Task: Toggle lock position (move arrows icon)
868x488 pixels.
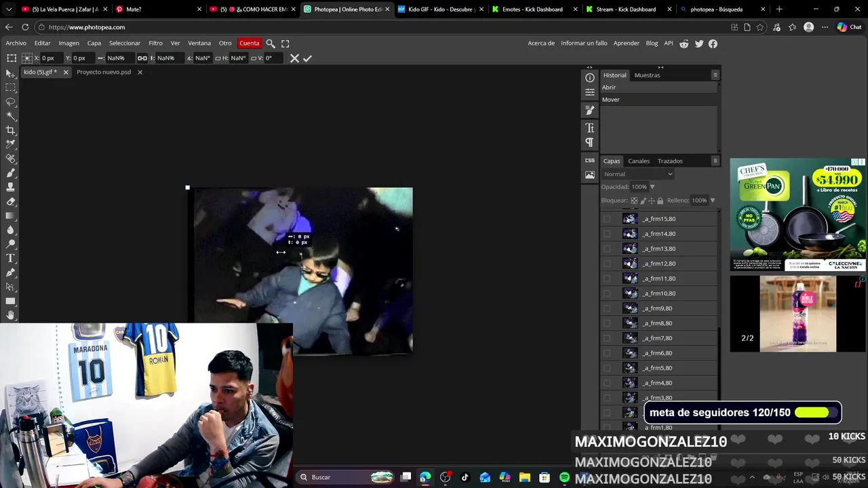Action: 651,201
